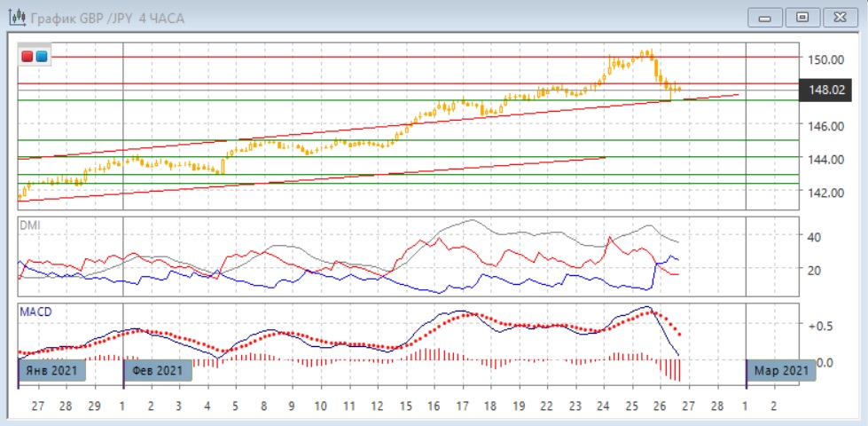868x426 pixels.
Task: Maximize the GBP/JPY chart window
Action: (x=803, y=17)
